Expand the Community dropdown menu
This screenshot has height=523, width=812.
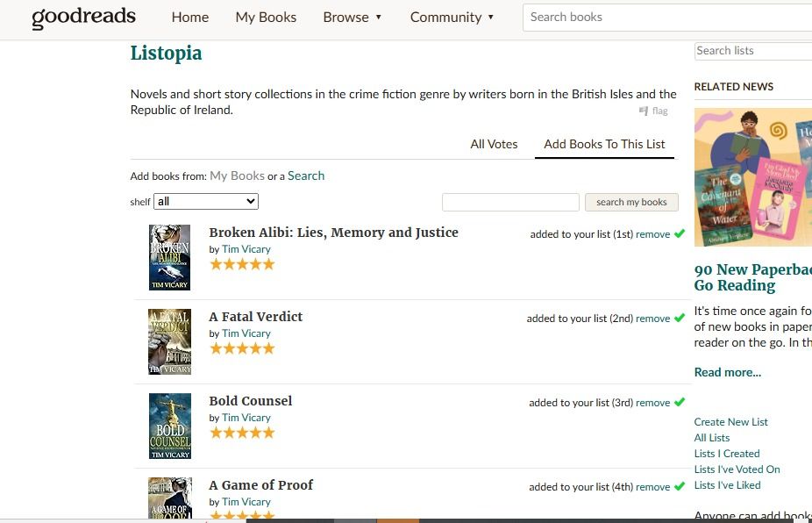point(452,18)
